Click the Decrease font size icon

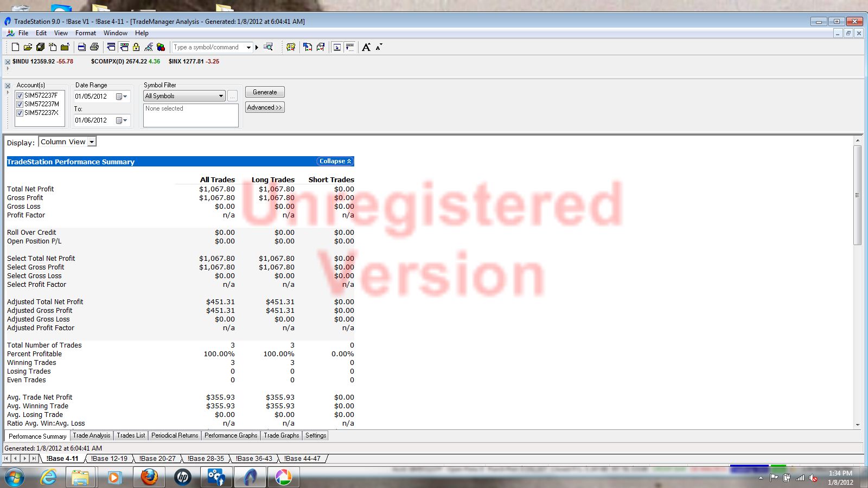[379, 47]
